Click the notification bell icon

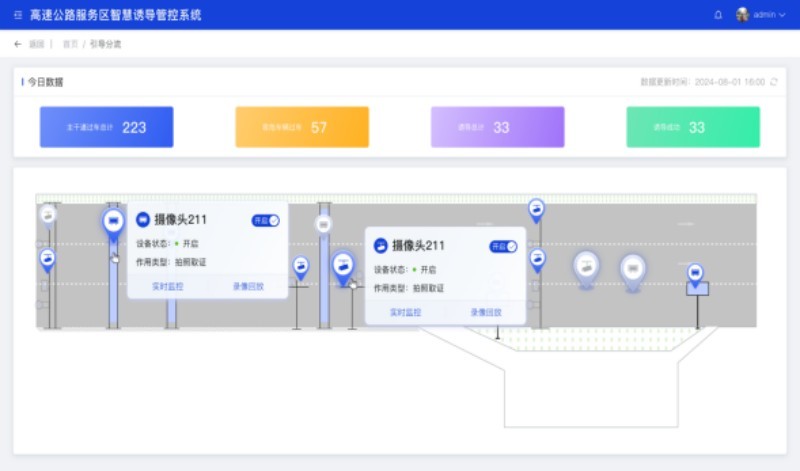point(718,15)
